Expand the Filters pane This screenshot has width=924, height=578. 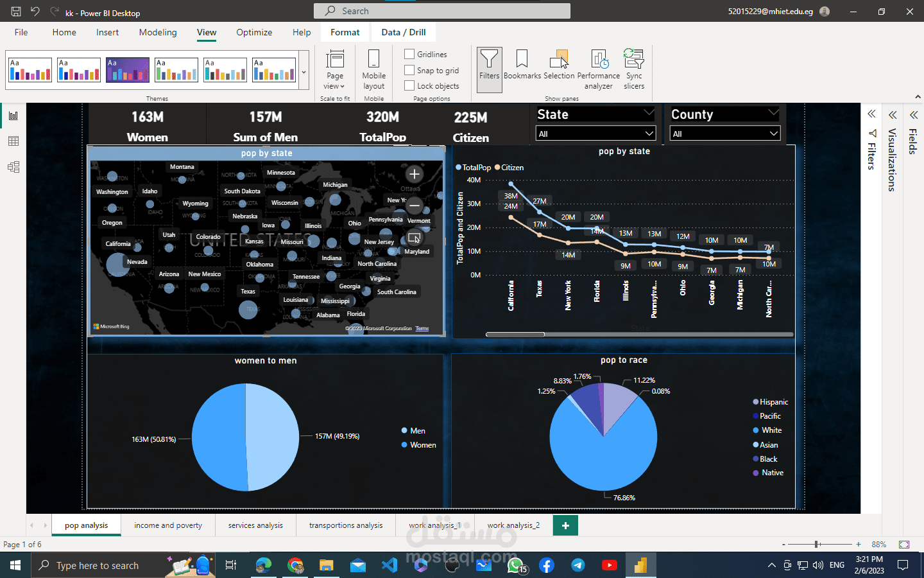(871, 114)
